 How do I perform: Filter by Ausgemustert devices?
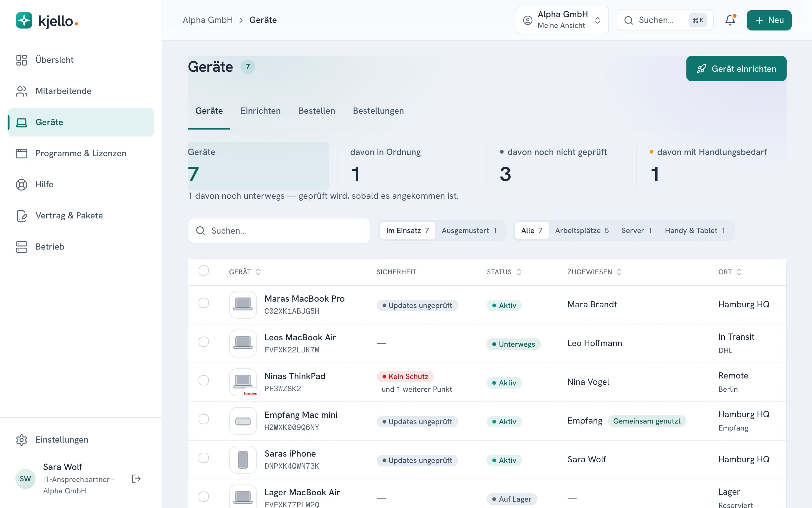pyautogui.click(x=469, y=231)
